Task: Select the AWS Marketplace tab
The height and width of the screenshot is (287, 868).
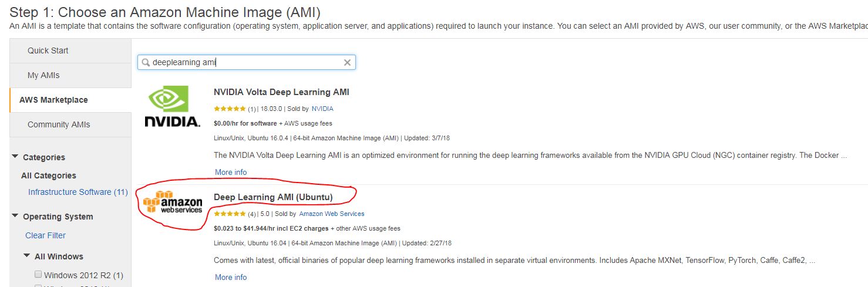Action: click(70, 100)
